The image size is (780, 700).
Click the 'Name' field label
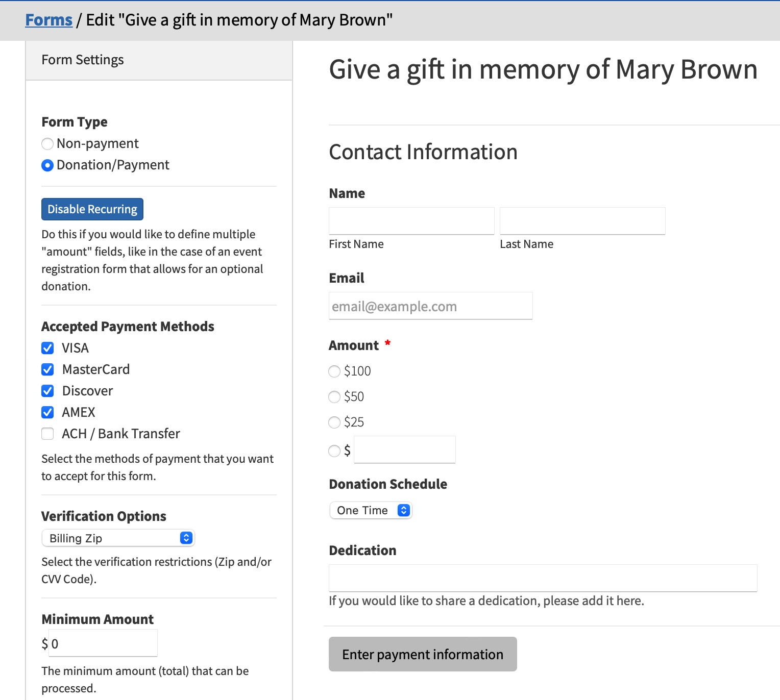(347, 193)
